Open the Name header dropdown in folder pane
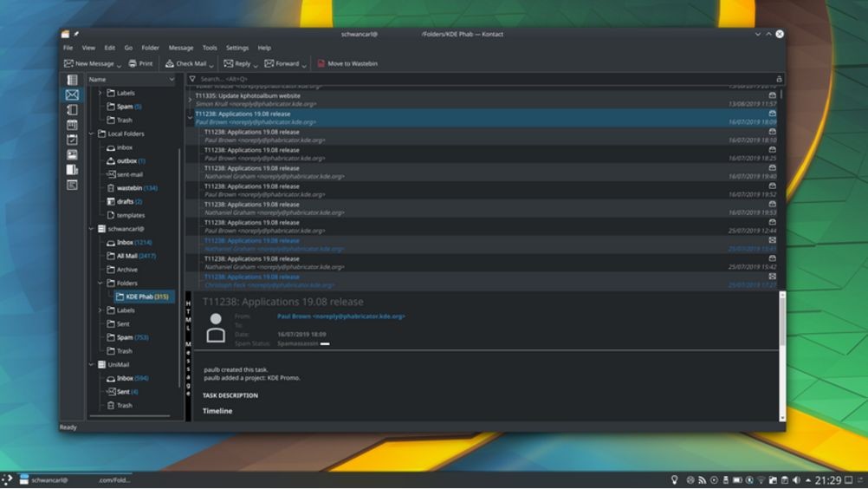 tap(172, 79)
